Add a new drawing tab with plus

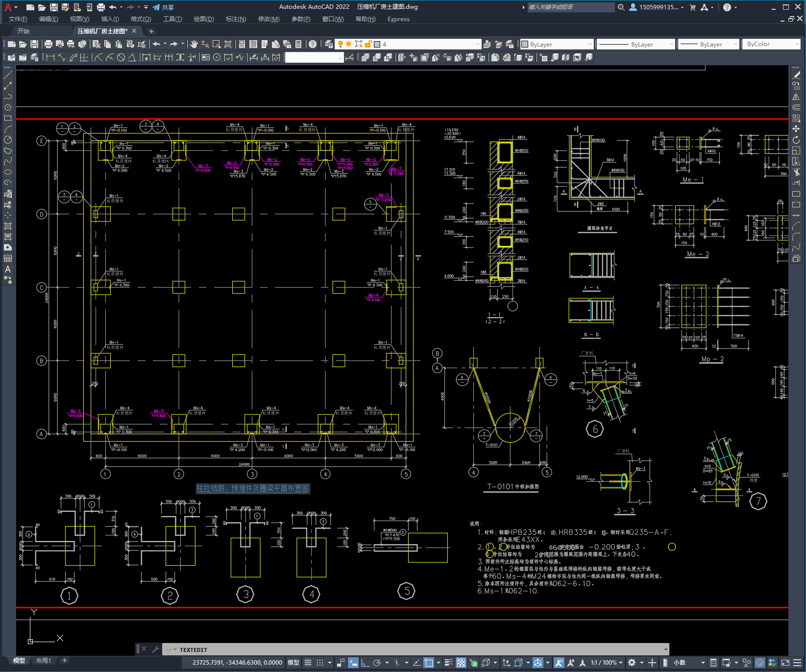(151, 31)
